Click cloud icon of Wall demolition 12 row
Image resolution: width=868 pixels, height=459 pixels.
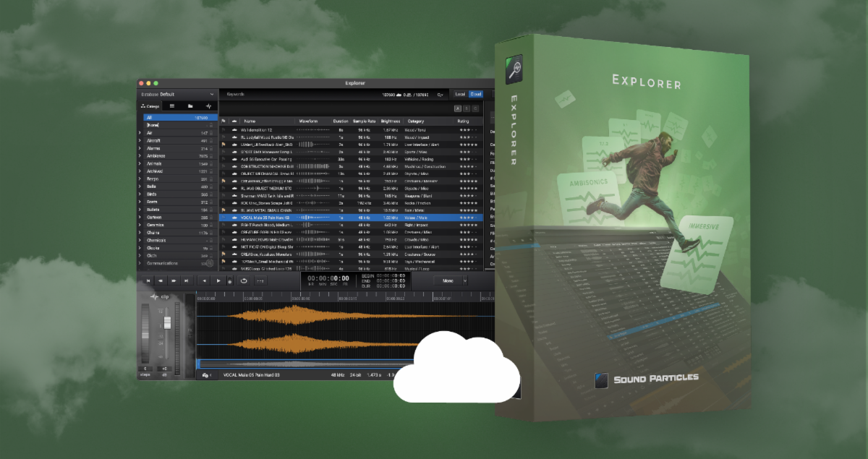click(234, 129)
